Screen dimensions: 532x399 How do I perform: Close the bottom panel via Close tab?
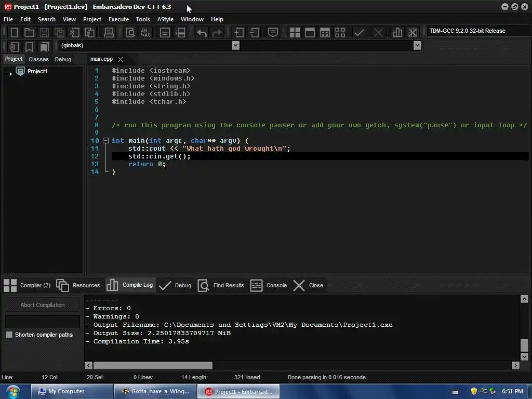click(308, 285)
